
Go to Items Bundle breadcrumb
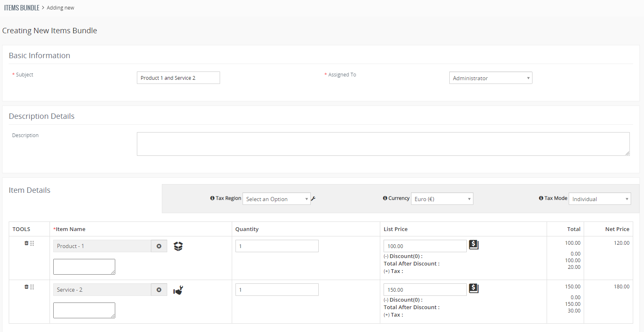tap(22, 8)
